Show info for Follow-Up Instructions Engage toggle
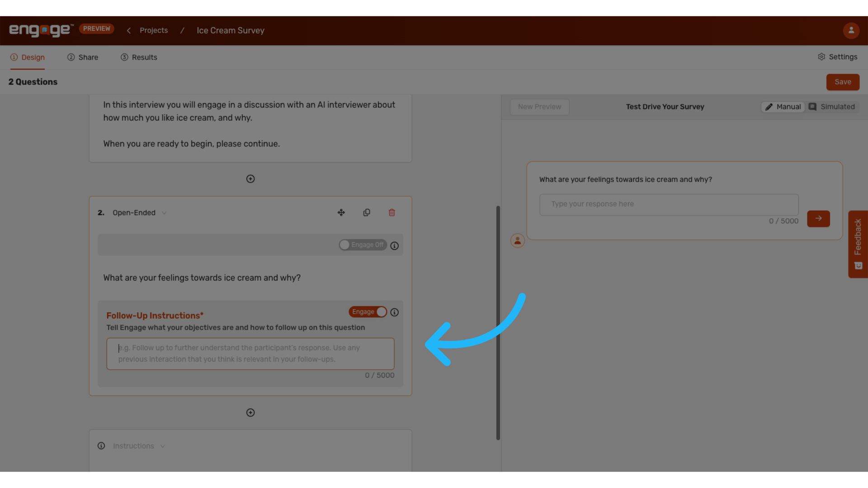 [395, 312]
